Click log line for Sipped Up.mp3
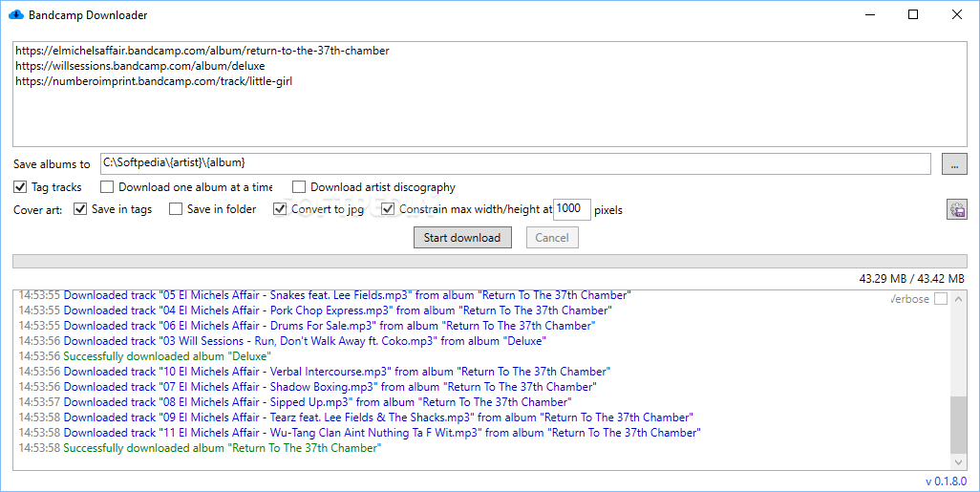 (x=295, y=402)
